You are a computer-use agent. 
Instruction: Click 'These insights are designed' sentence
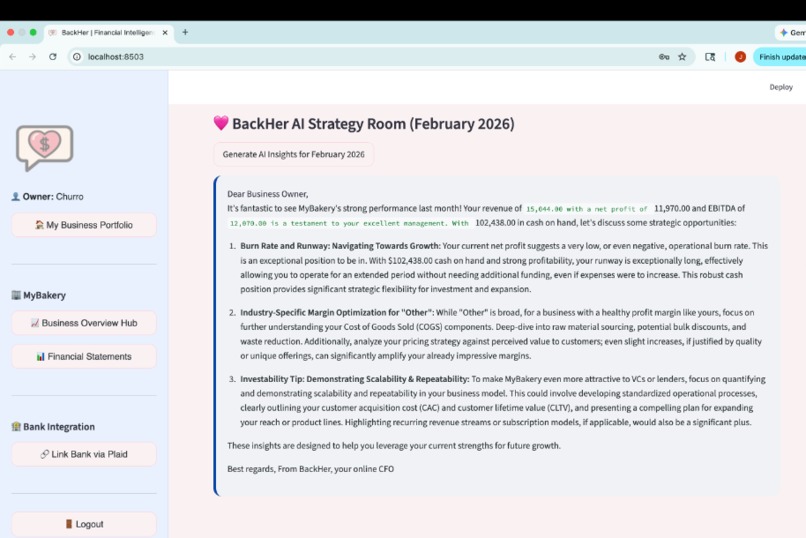pyautogui.click(x=394, y=446)
